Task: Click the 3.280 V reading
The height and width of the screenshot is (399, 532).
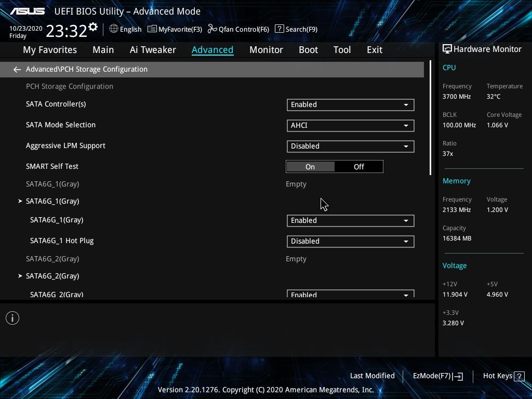Action: (453, 323)
